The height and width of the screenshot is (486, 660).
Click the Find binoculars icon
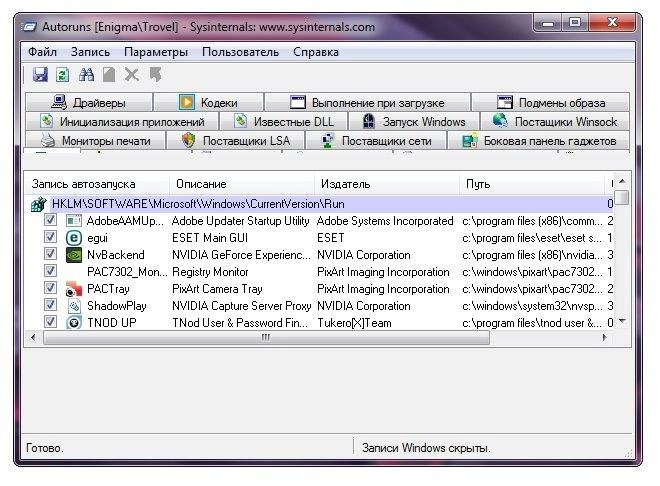86,75
